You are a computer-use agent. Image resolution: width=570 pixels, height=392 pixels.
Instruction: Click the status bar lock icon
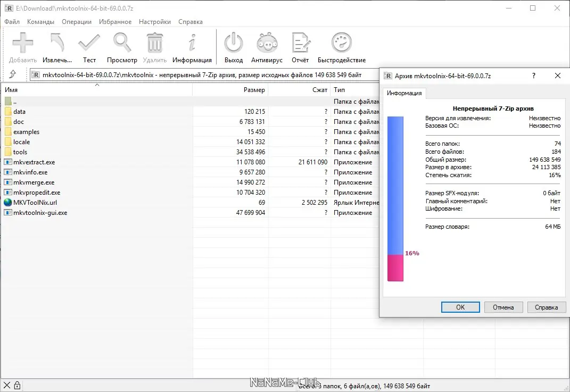(x=17, y=386)
